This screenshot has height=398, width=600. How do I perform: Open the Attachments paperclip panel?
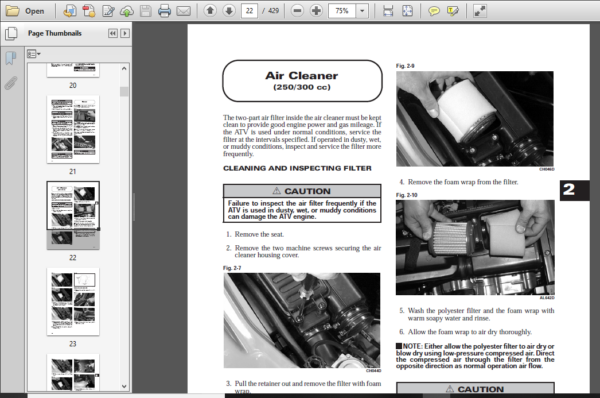click(11, 83)
